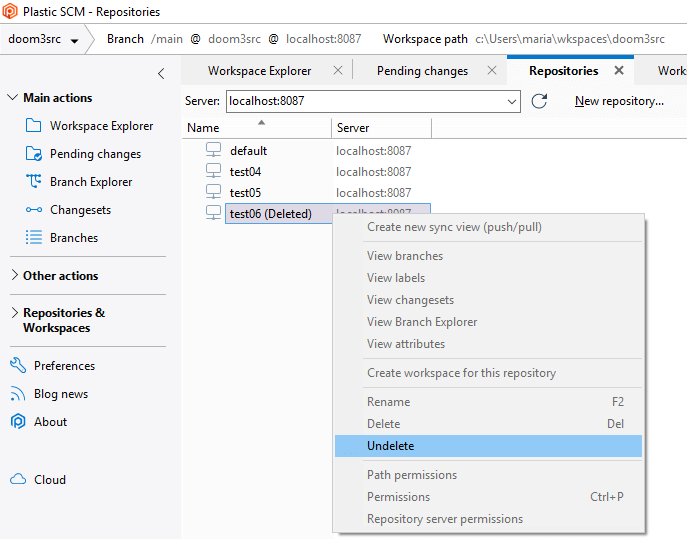Select Create workspace for this repository

(x=488, y=373)
